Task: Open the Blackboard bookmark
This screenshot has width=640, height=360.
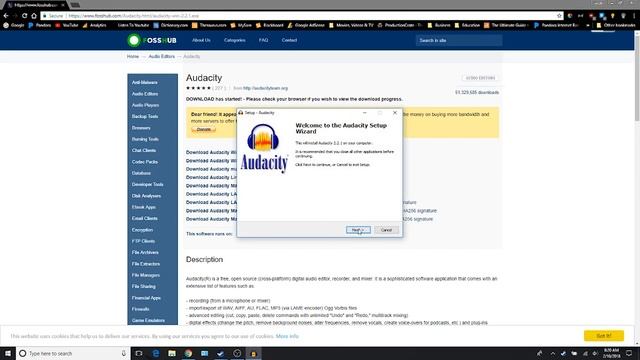Action: point(269,25)
